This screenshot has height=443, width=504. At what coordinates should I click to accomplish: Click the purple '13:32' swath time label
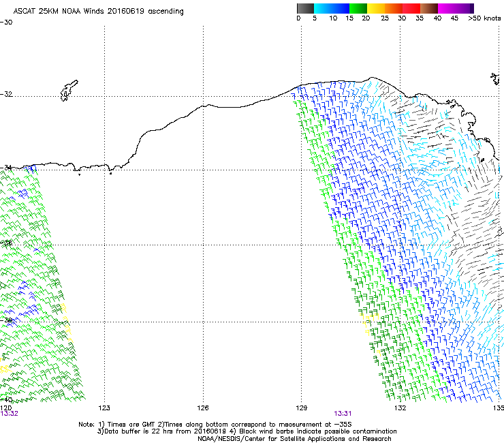point(9,414)
